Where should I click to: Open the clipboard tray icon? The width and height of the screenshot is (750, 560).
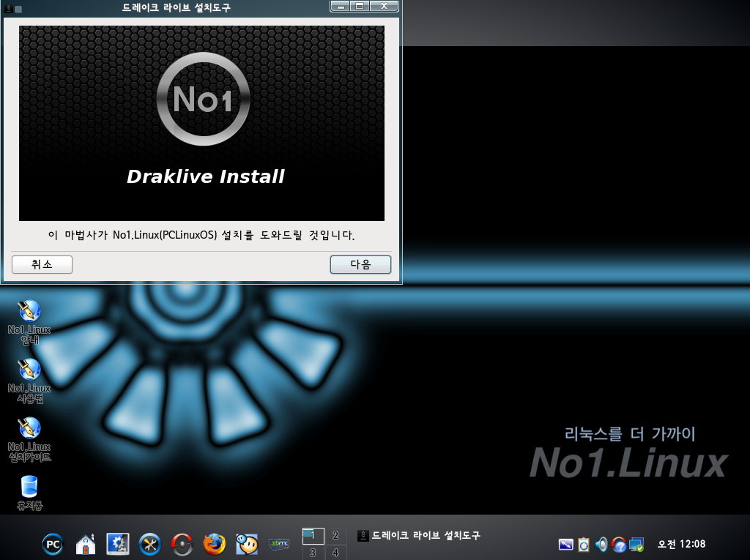click(x=584, y=544)
